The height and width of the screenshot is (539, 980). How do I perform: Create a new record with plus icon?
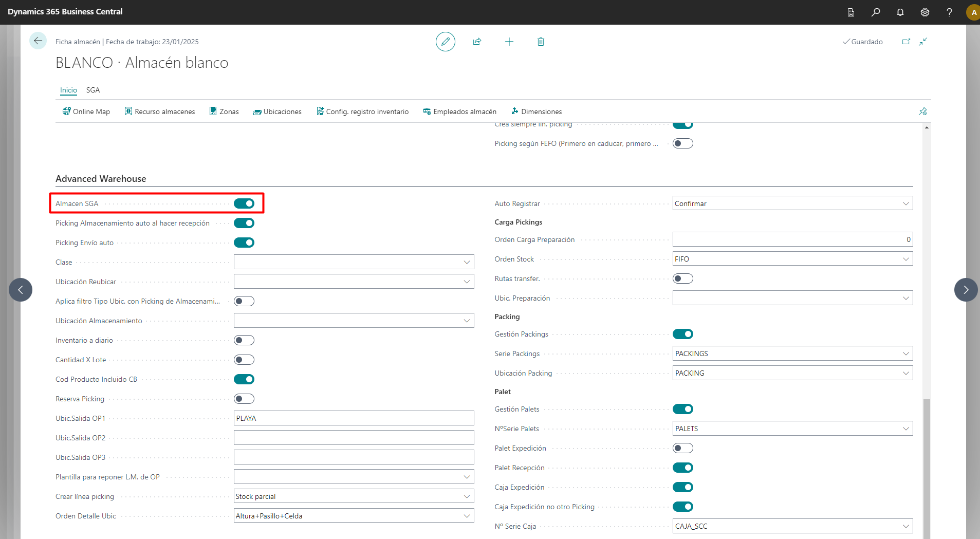509,42
